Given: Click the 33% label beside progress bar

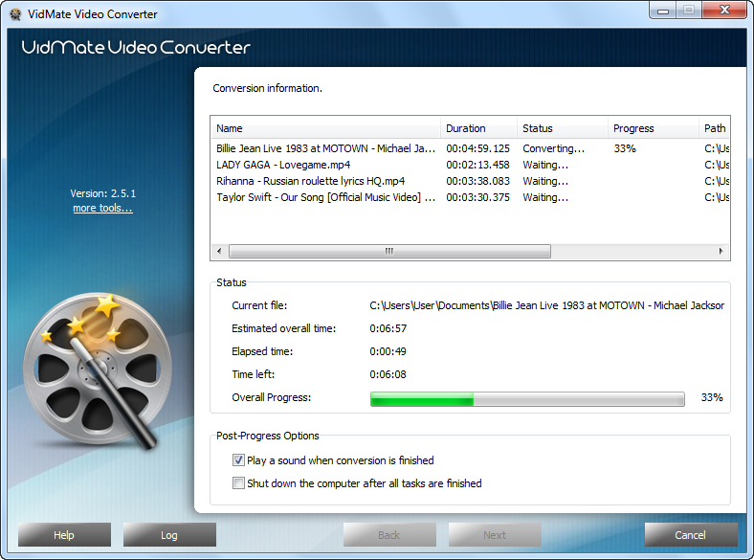Looking at the screenshot, I should click(712, 397).
